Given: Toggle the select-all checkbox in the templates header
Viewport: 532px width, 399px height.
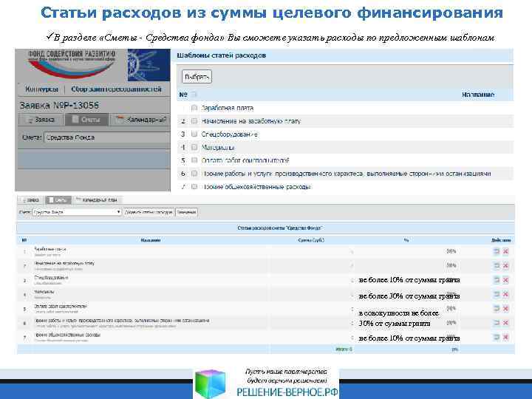Looking at the screenshot, I should (x=194, y=95).
